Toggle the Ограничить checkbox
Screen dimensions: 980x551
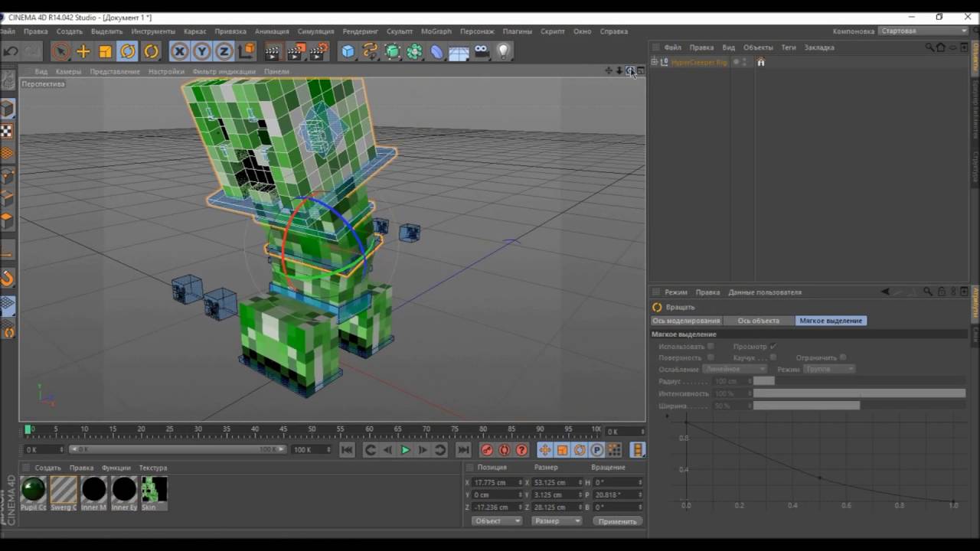point(843,357)
